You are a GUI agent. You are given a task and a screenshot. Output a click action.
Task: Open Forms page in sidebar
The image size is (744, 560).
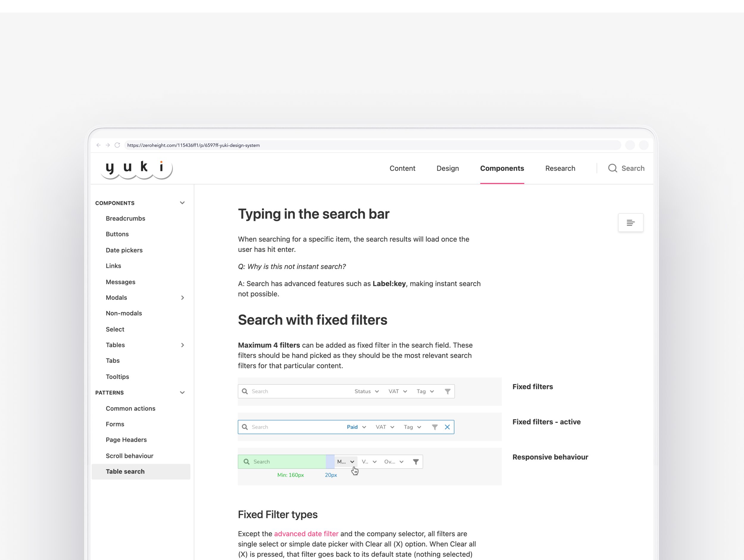pos(115,424)
